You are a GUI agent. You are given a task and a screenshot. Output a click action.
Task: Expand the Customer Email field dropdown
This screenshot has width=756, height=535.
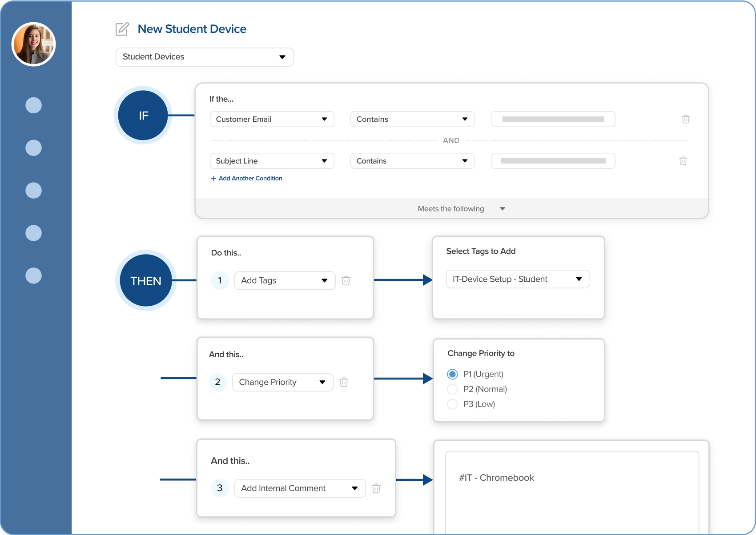click(x=272, y=119)
